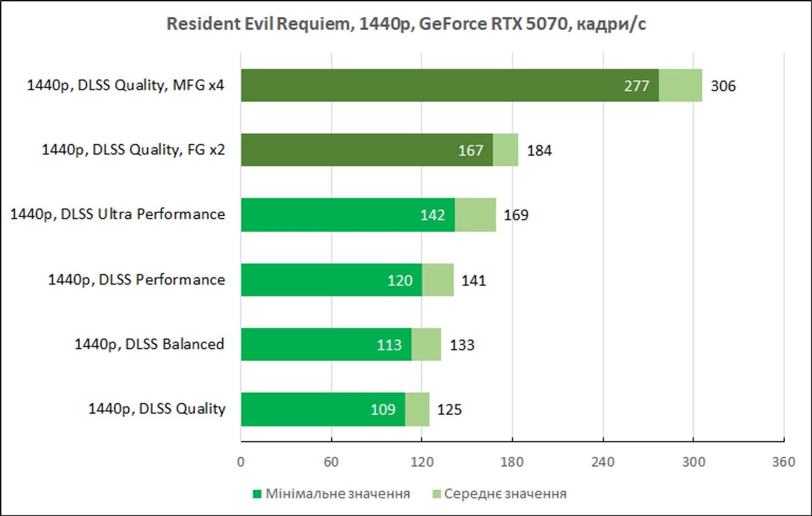Click the axis label 180

click(x=512, y=462)
